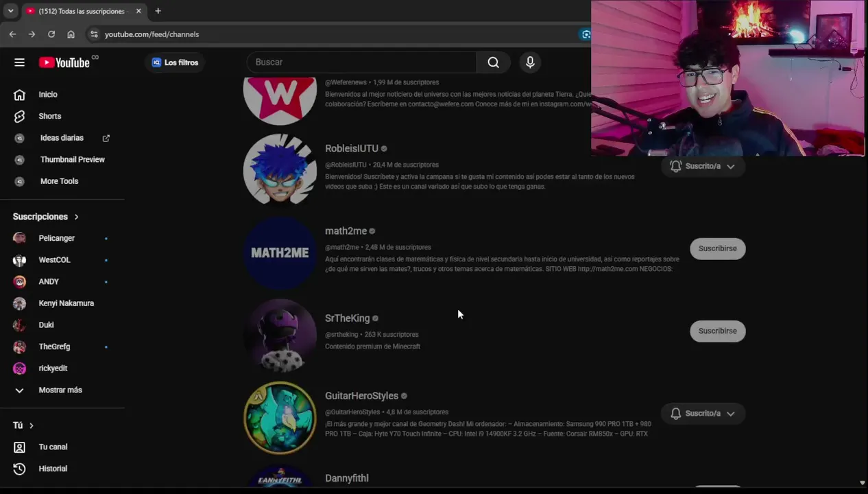Click the Shorts icon
The image size is (868, 494).
[x=19, y=117]
